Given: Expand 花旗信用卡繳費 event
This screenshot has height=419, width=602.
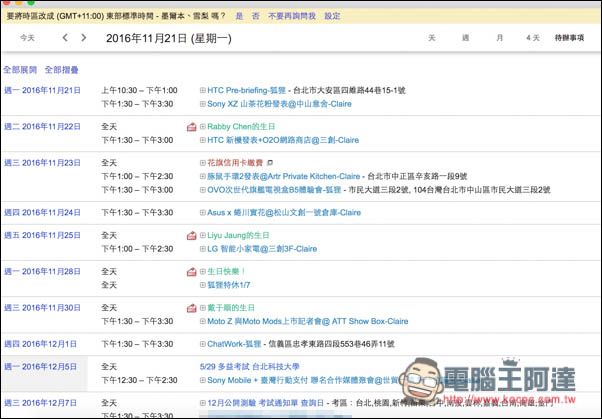Looking at the screenshot, I should coord(203,163).
